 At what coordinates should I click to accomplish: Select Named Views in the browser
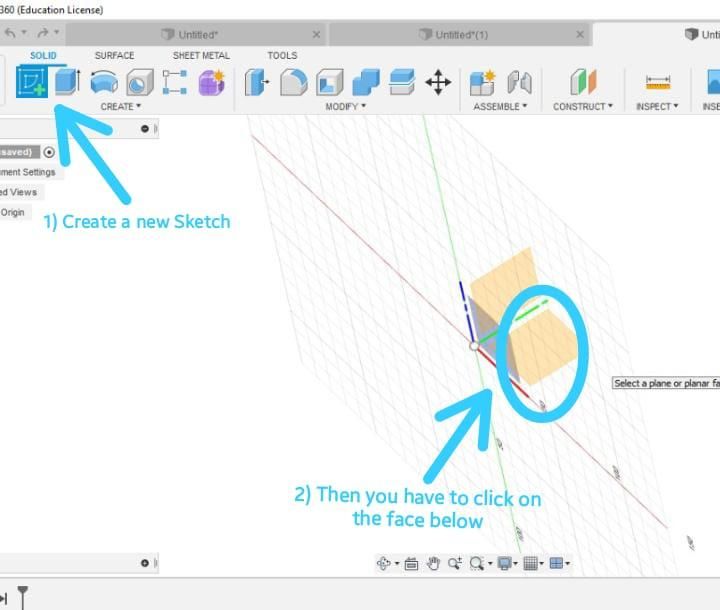coord(18,192)
